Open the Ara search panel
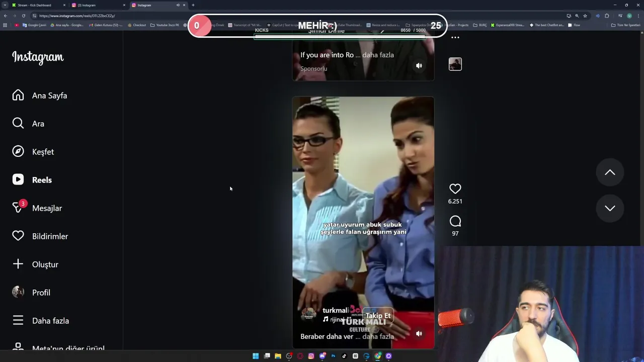Viewport: 644px width, 362px height. (x=28, y=124)
